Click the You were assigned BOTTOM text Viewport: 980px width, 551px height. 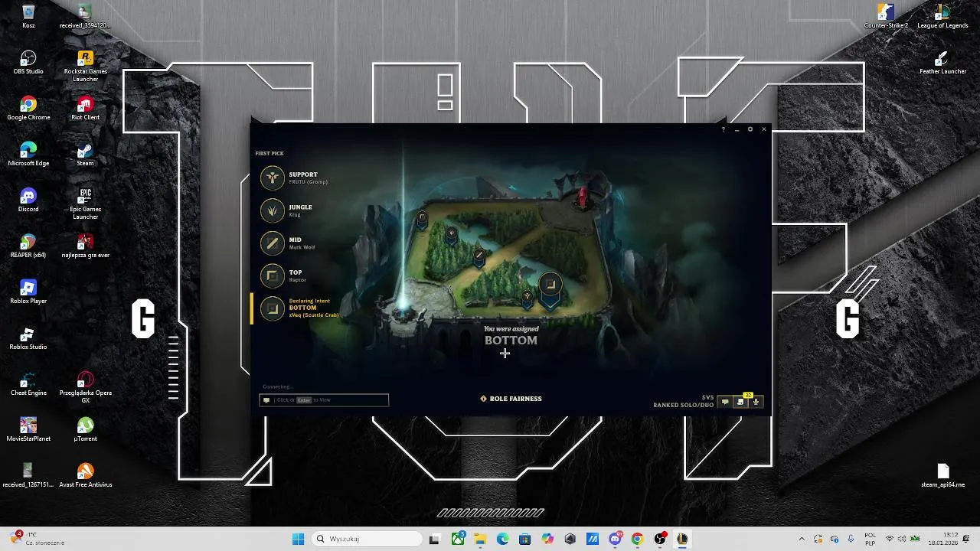point(511,335)
